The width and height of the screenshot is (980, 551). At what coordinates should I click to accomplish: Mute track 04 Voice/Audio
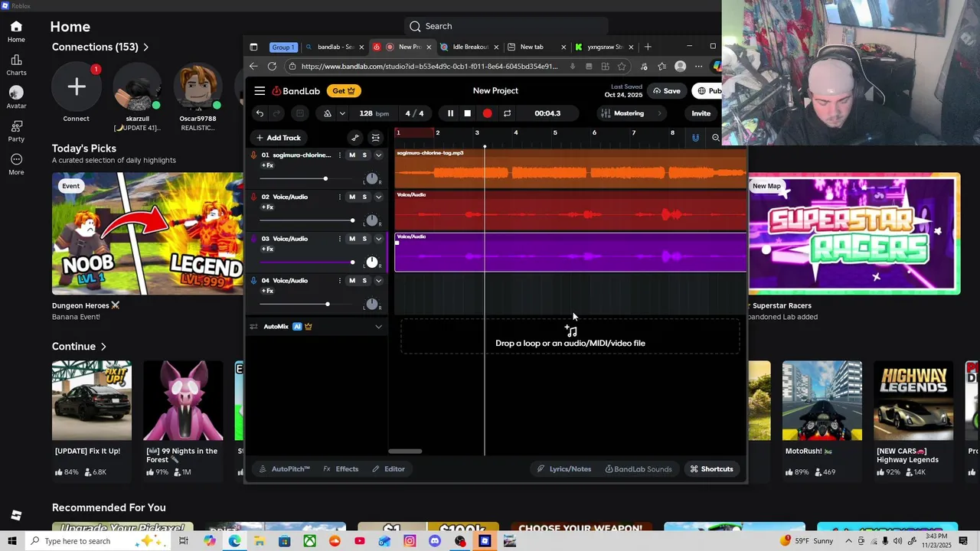click(x=352, y=281)
